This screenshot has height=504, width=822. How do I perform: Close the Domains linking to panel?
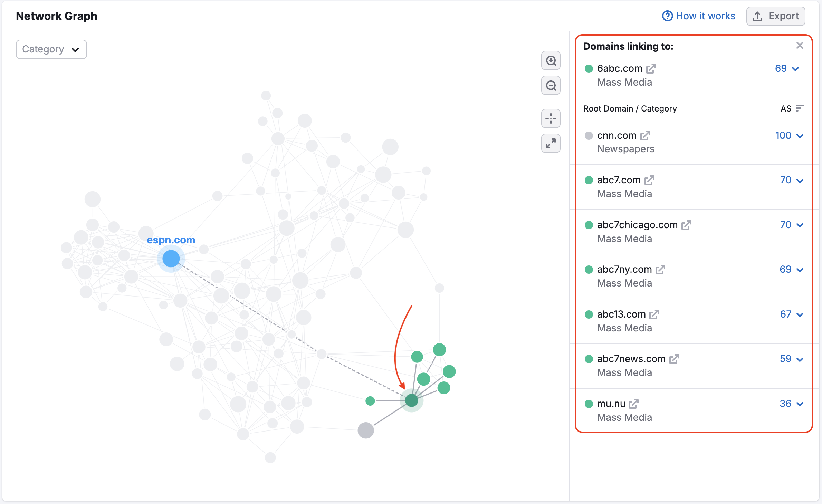click(x=800, y=45)
